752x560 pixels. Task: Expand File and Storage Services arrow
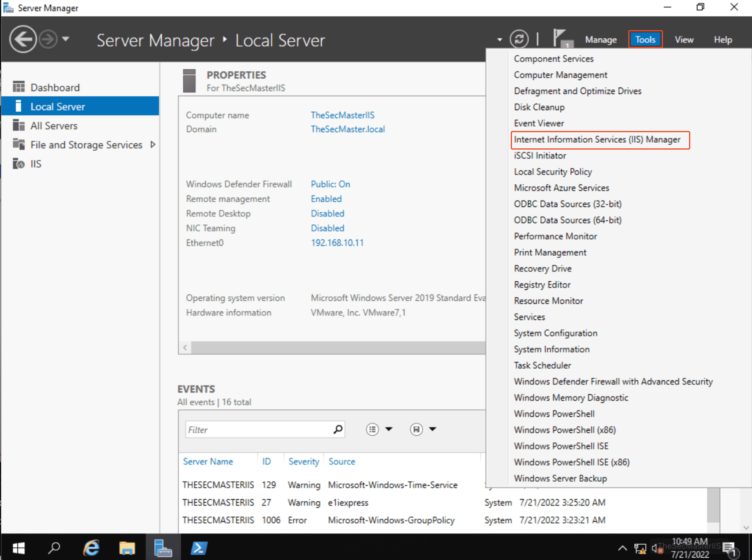click(x=153, y=145)
